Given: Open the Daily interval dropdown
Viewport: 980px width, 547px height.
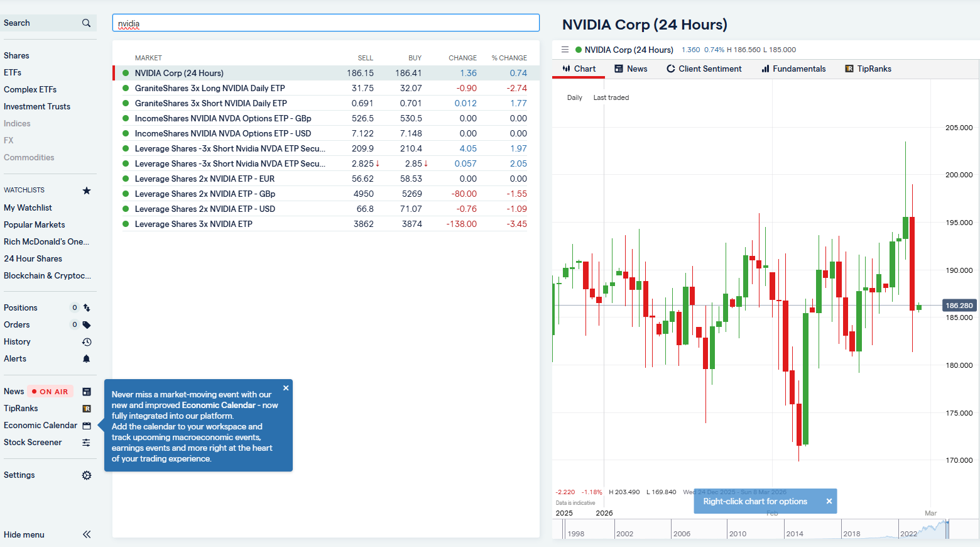Looking at the screenshot, I should tap(574, 97).
